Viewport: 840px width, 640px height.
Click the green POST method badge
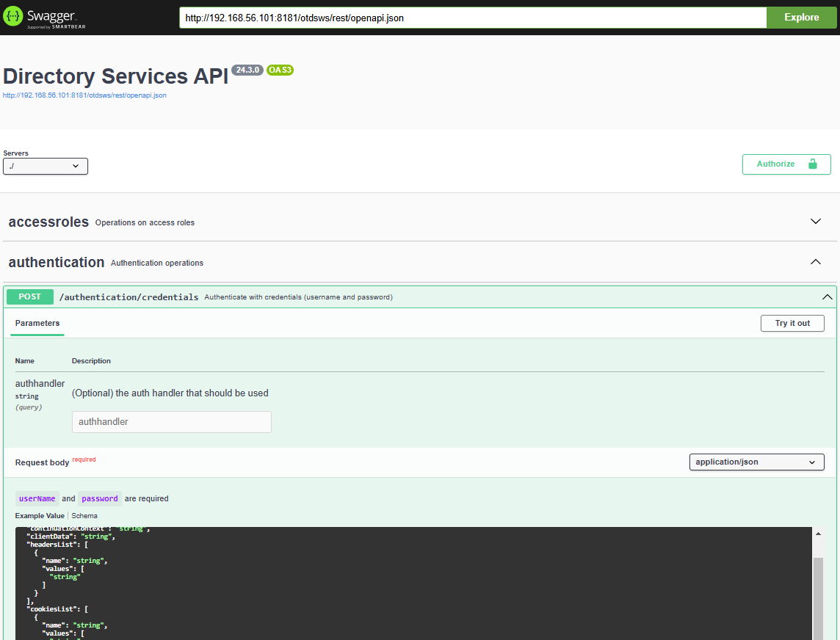point(30,297)
